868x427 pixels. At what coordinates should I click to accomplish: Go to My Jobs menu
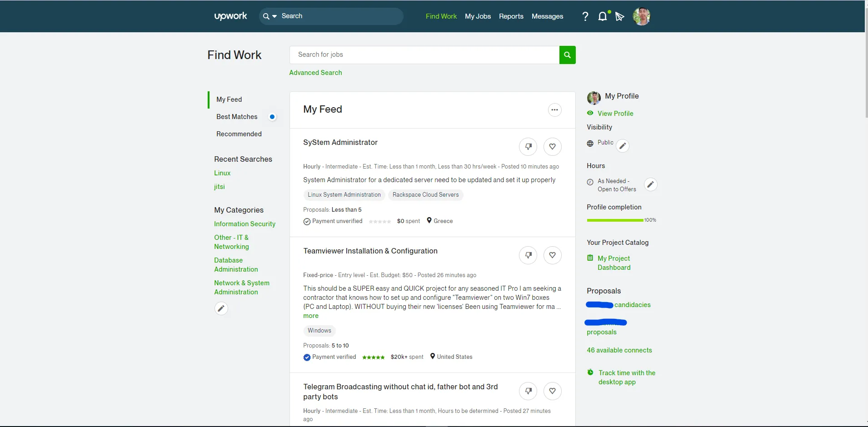point(478,16)
